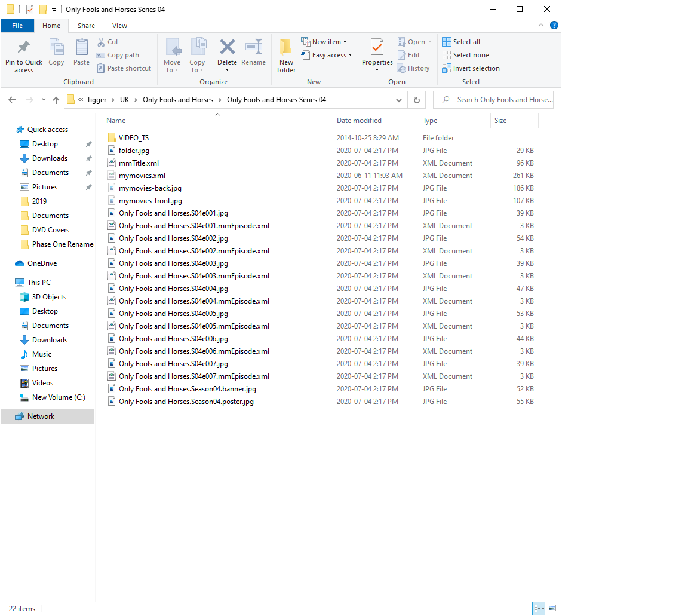Go up one folder level

coord(56,100)
